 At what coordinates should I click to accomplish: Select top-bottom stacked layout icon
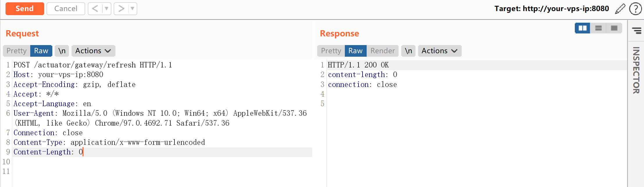[x=598, y=28]
